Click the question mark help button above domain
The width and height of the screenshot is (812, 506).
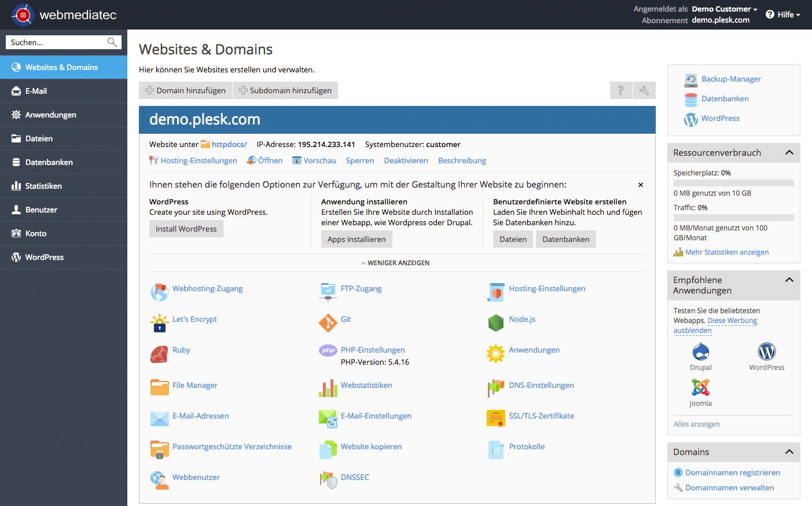coord(621,90)
